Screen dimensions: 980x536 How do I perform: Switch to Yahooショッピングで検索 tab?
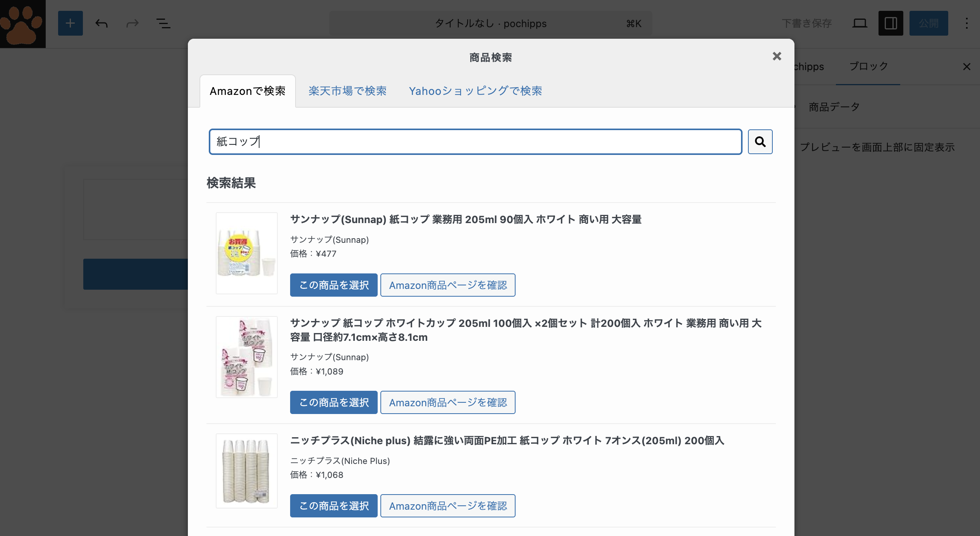[x=475, y=91]
